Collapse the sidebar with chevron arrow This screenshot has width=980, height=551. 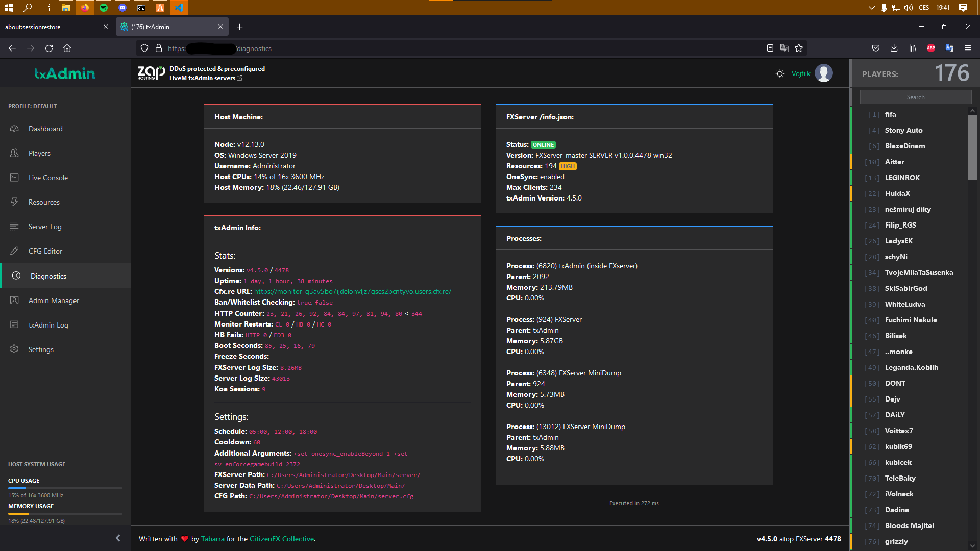(118, 538)
